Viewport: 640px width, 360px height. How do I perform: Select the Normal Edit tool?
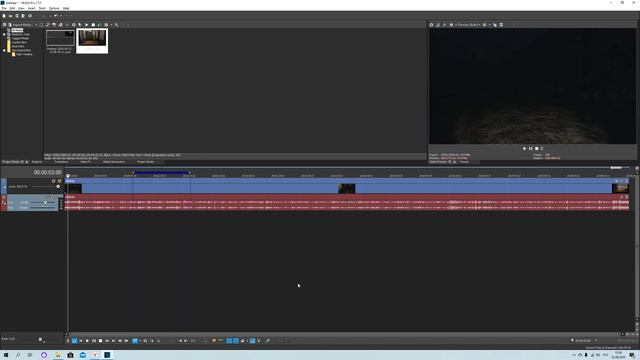pos(135,340)
